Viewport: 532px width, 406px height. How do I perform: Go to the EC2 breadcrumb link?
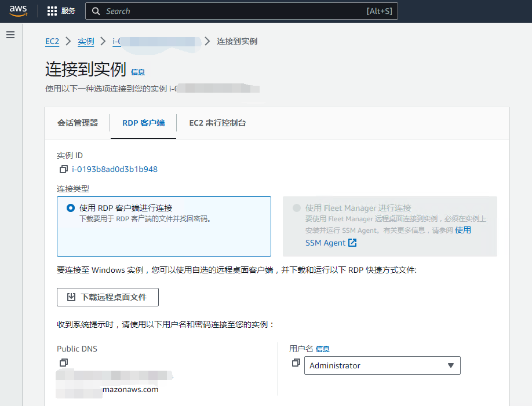[52, 41]
